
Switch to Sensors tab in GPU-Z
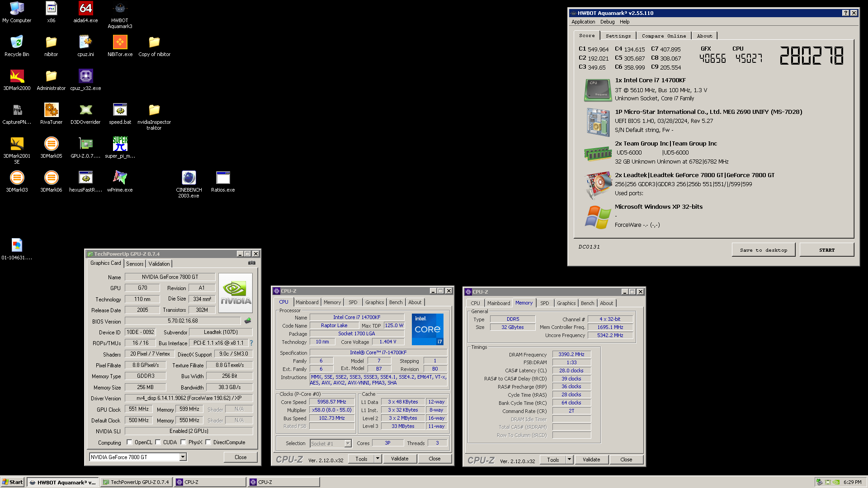click(x=135, y=264)
